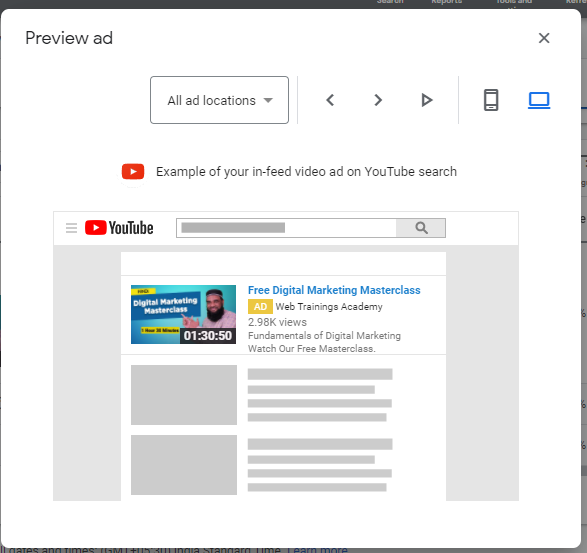Click the 01:30:50 video duration label

pyautogui.click(x=208, y=336)
